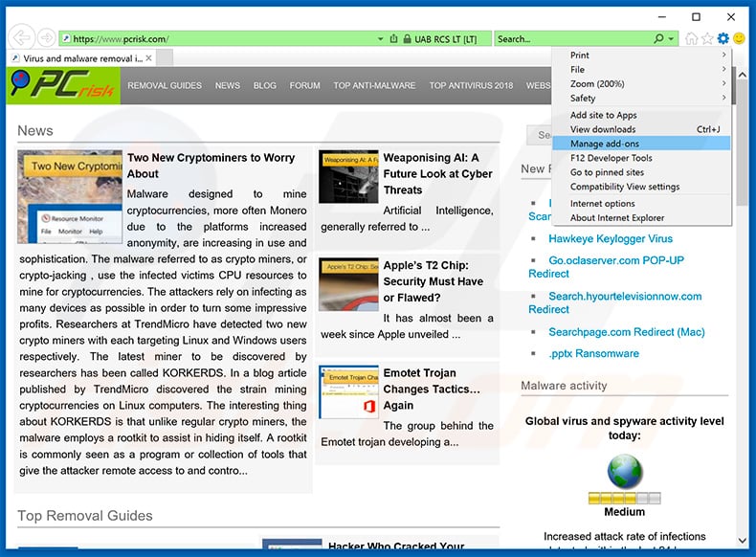Choose View downloads menu entry
The height and width of the screenshot is (557, 756).
click(x=641, y=129)
